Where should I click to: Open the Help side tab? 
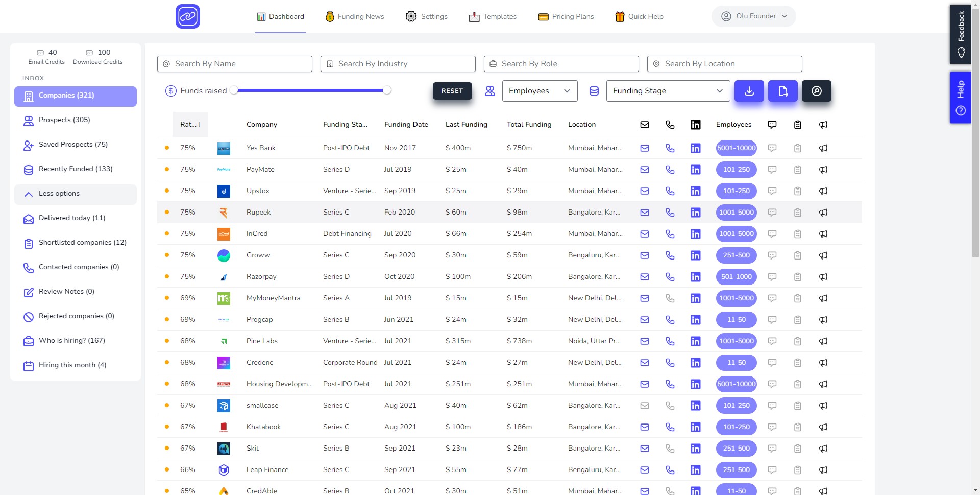(x=960, y=98)
